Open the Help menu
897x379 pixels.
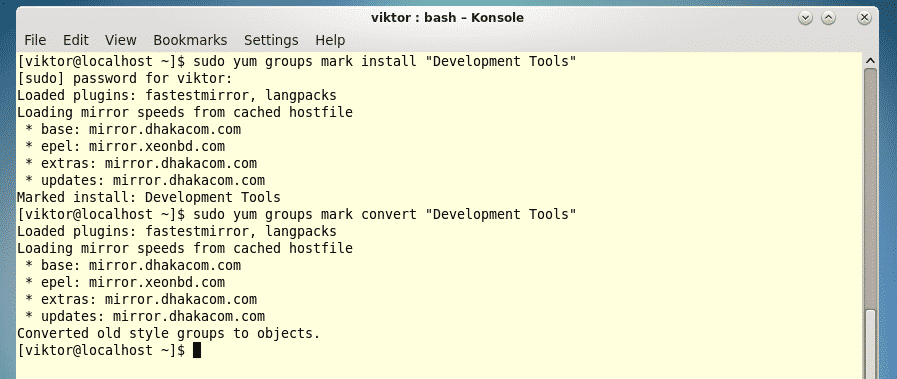tap(330, 40)
